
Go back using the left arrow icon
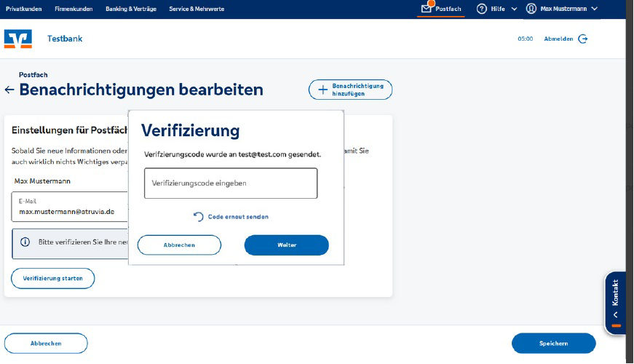(x=9, y=90)
